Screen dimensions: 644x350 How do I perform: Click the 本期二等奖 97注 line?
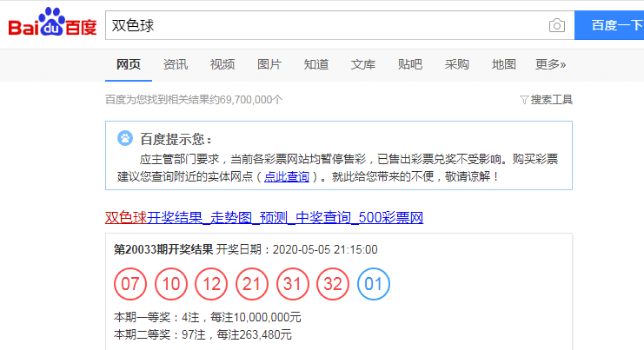202,334
